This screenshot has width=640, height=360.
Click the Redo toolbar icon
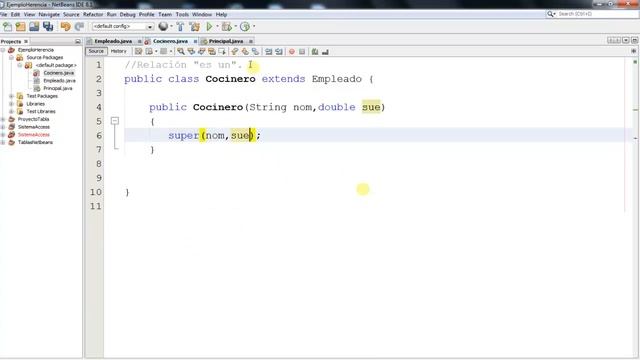79,27
